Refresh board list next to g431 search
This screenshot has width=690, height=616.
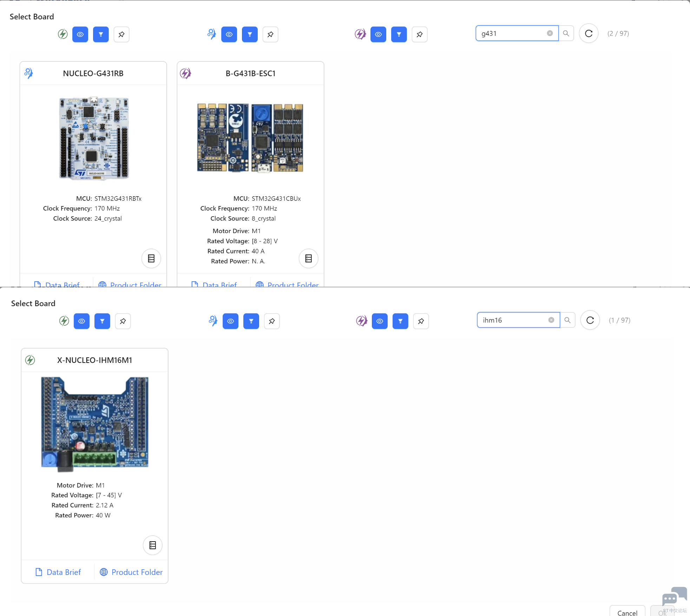(589, 33)
